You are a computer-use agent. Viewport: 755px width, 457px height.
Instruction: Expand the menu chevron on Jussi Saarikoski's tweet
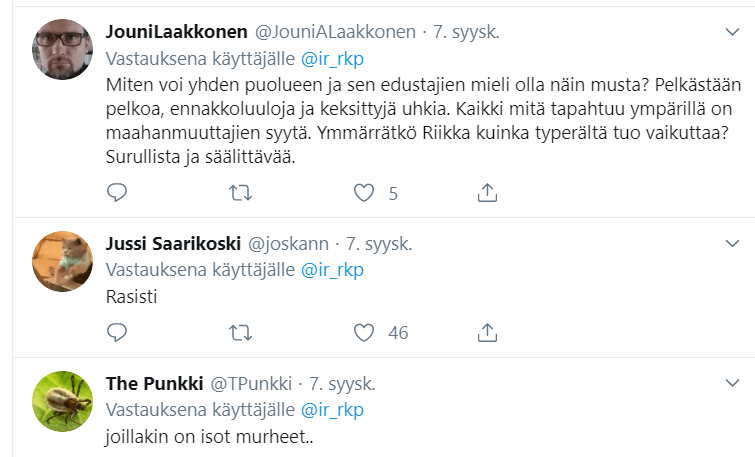point(731,243)
